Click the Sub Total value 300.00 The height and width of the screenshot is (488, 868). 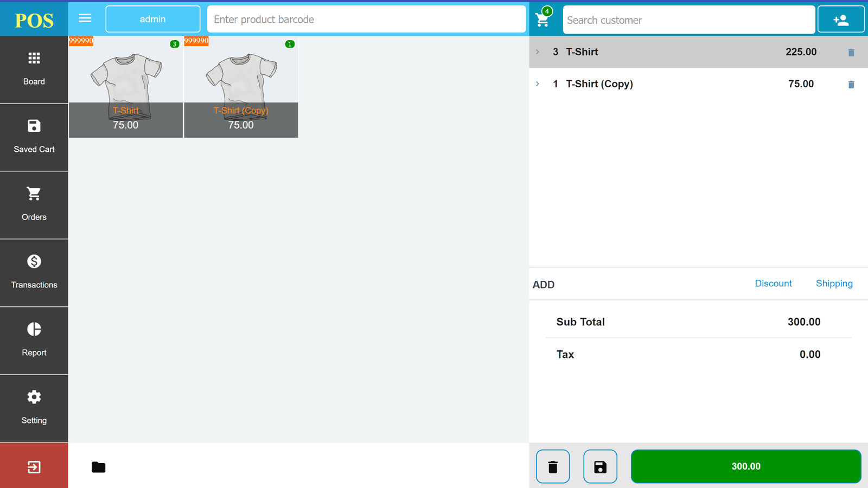804,322
